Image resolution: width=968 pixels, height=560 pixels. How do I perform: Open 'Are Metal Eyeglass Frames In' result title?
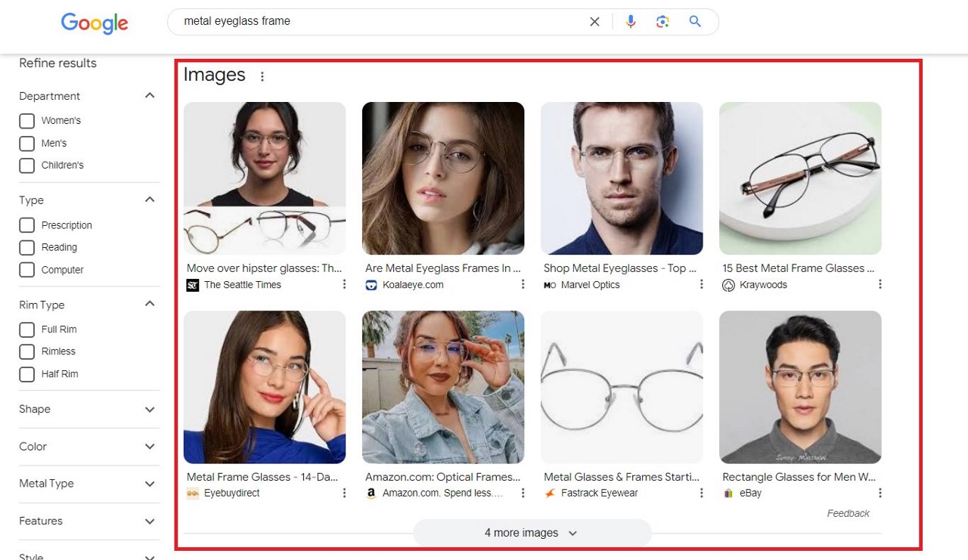pos(443,268)
